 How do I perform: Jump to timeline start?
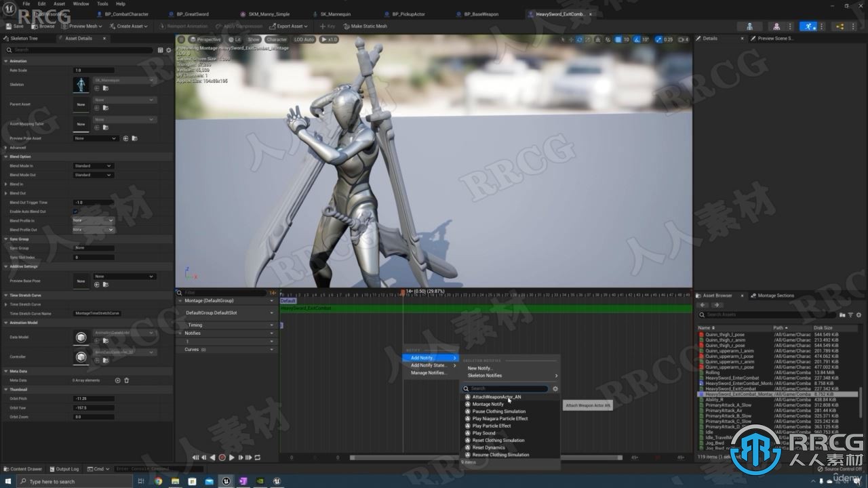click(x=195, y=457)
